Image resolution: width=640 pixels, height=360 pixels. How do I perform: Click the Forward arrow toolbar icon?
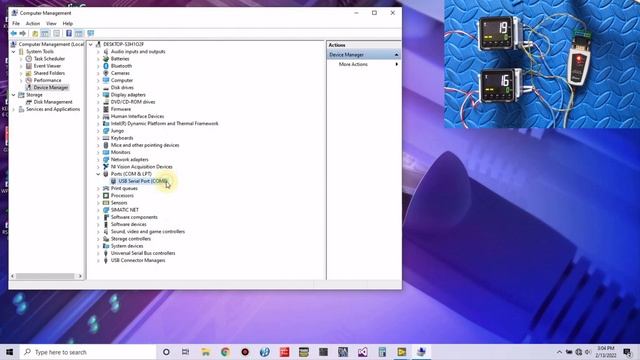coord(23,33)
